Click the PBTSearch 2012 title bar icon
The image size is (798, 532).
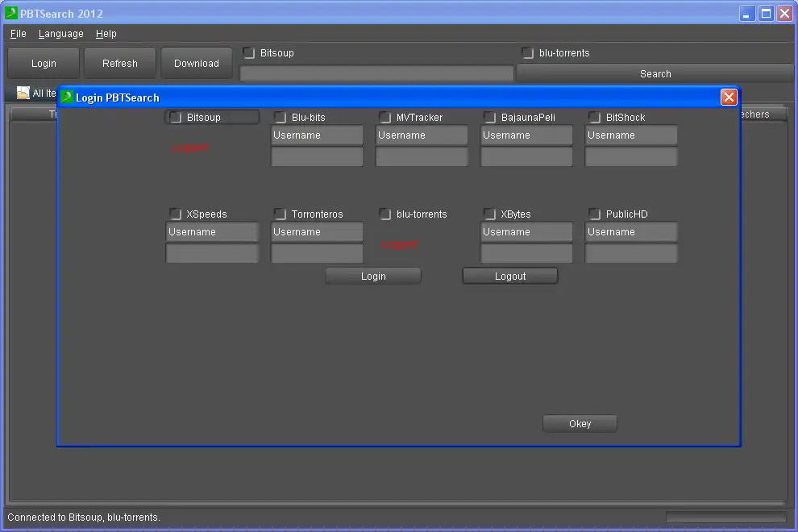tap(10, 13)
